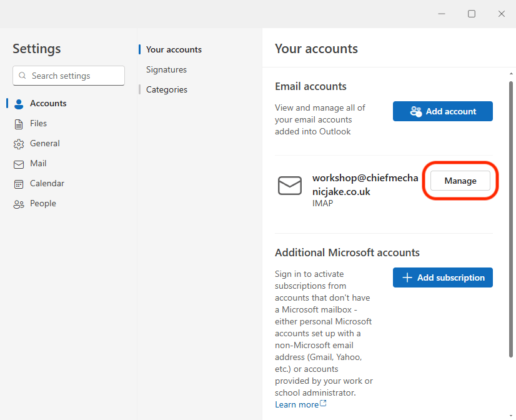Click the envelope icon beside workshop account
This screenshot has height=420, width=516.
click(290, 186)
